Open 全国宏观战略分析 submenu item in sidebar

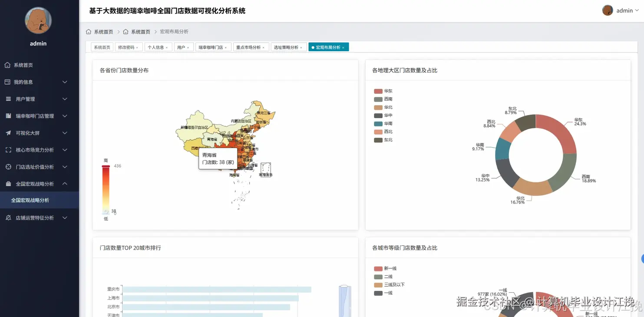(x=40, y=200)
